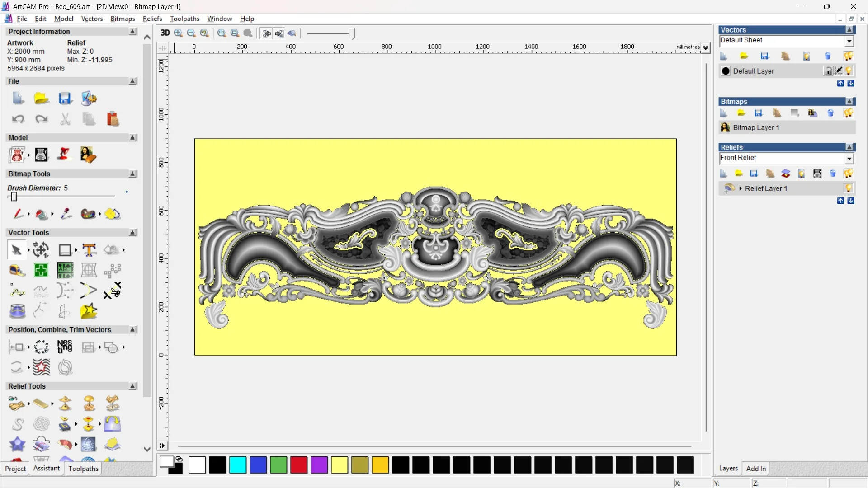Click the Zoom In magnifier icon
This screenshot has height=488, width=868.
[x=179, y=33]
